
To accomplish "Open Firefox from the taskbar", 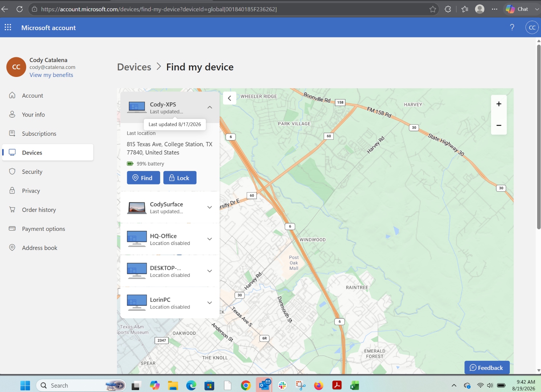I will pos(318,385).
